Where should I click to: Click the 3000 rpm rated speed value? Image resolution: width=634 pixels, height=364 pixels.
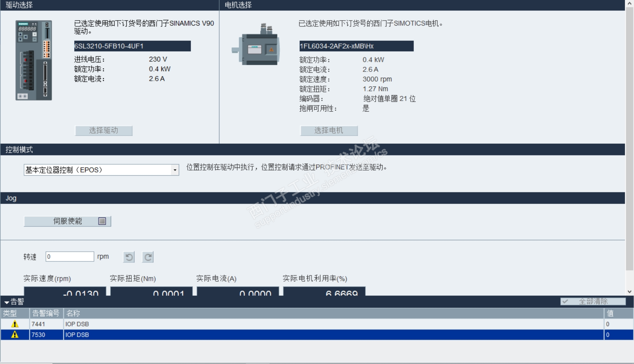tap(377, 79)
